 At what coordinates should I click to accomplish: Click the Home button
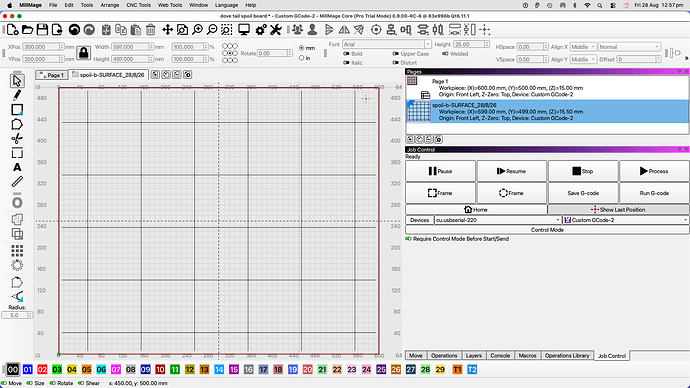(x=476, y=209)
